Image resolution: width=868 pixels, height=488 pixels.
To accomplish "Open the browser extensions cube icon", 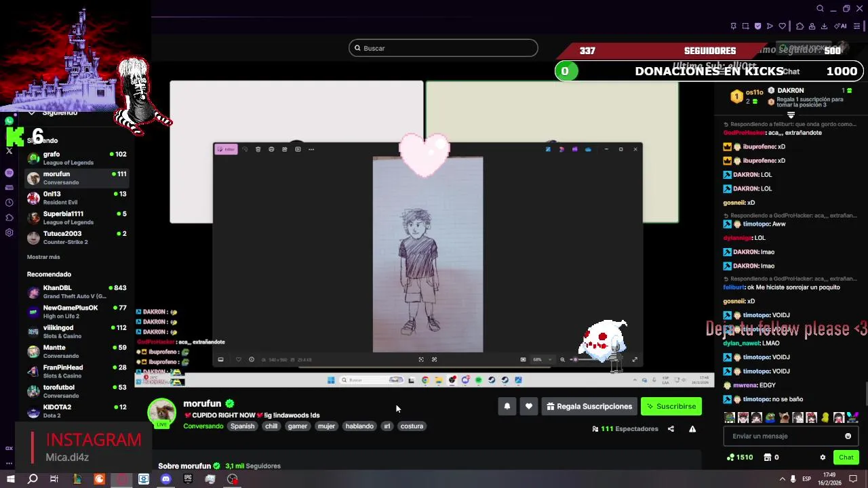I will pyautogui.click(x=800, y=26).
